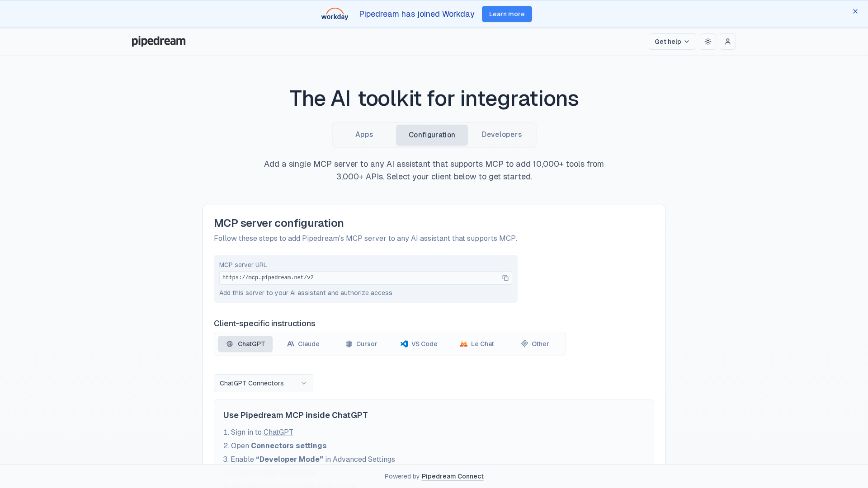Open the Pipedream Connect link
Screen dimensions: 868x488
click(452, 476)
